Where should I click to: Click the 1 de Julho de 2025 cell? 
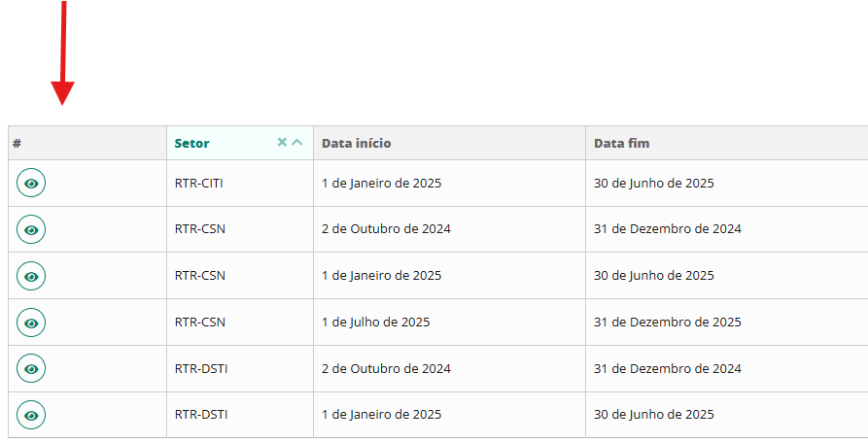(375, 323)
